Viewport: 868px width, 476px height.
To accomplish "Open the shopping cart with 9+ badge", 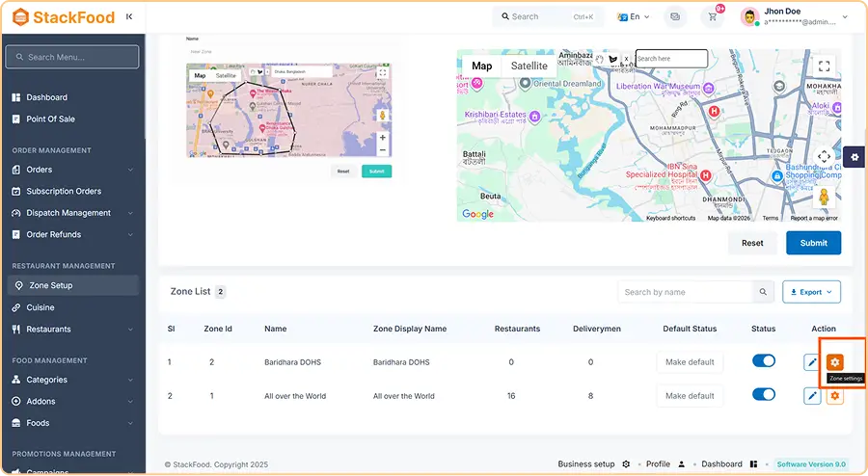I will pyautogui.click(x=713, y=16).
